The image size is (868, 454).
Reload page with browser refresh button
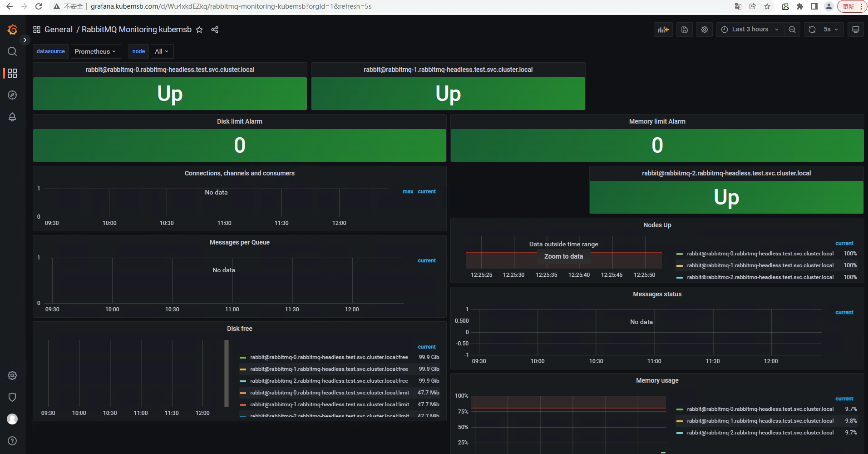click(x=39, y=6)
